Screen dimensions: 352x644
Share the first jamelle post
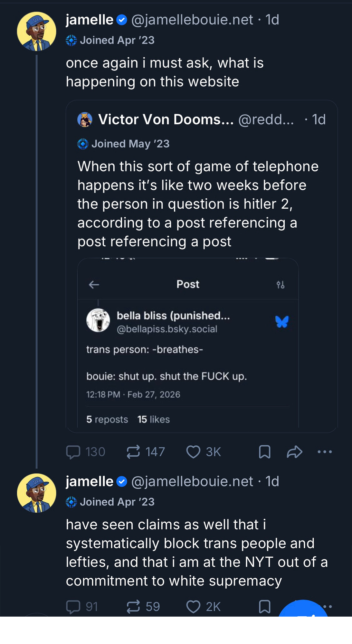[x=294, y=452]
